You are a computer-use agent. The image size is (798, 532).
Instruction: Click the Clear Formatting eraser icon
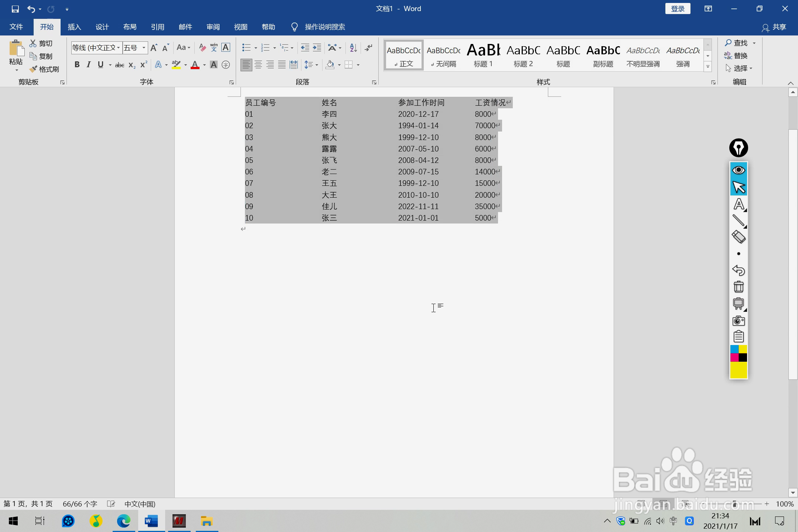[x=202, y=48]
